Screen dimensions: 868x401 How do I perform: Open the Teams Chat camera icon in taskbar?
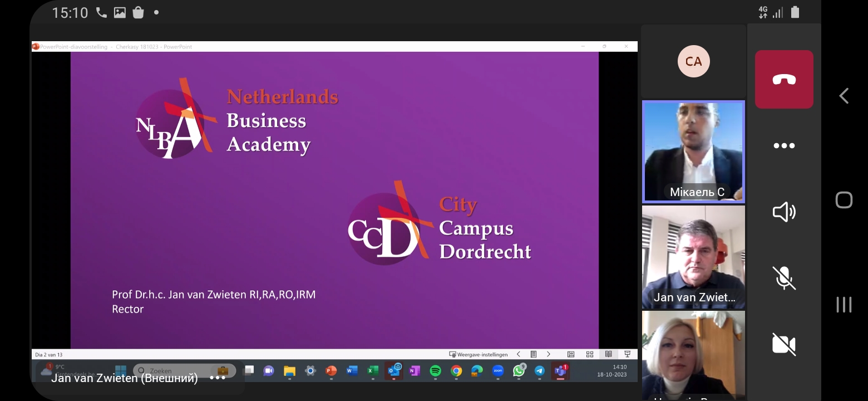269,370
